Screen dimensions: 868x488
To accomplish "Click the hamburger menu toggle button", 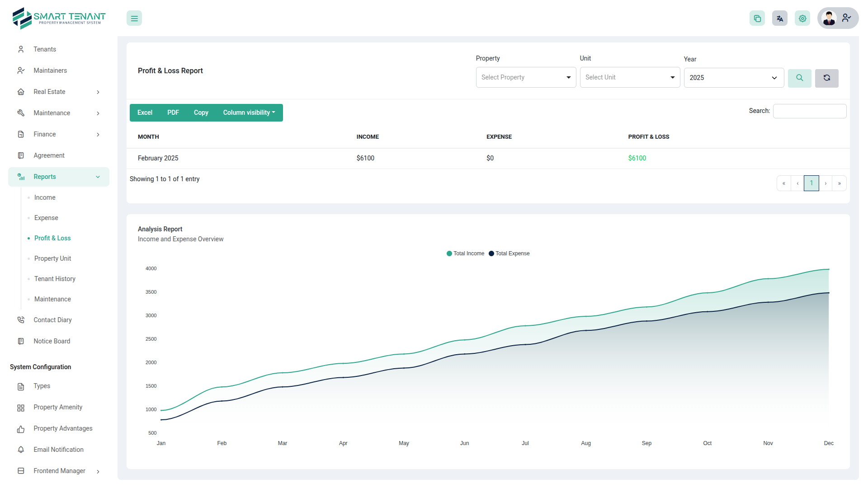I will (134, 18).
